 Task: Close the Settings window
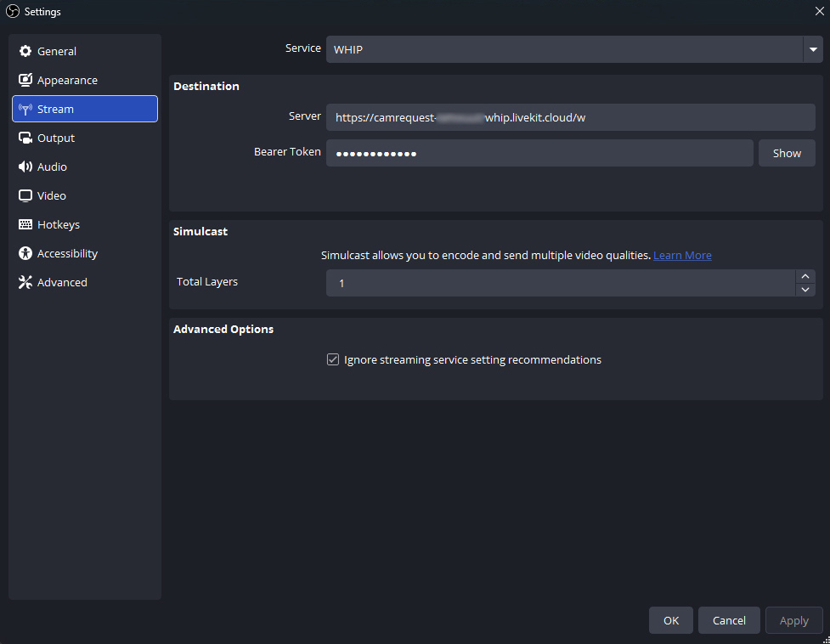coord(819,11)
